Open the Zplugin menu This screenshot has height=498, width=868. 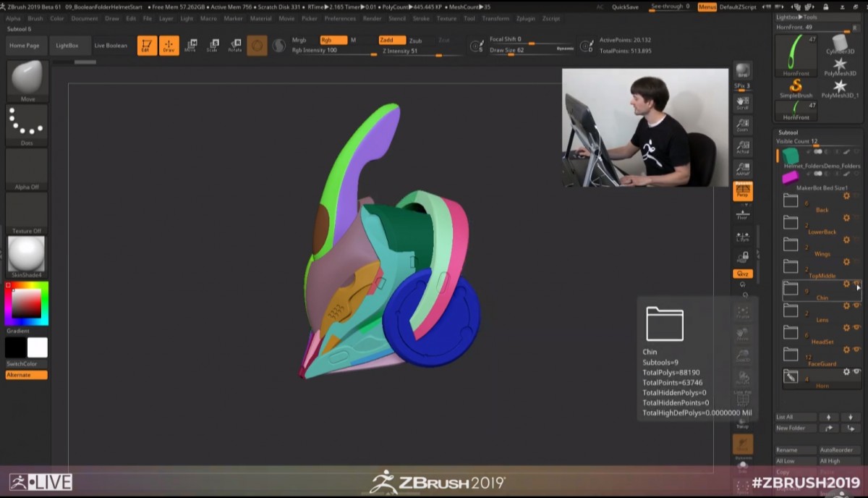click(526, 19)
